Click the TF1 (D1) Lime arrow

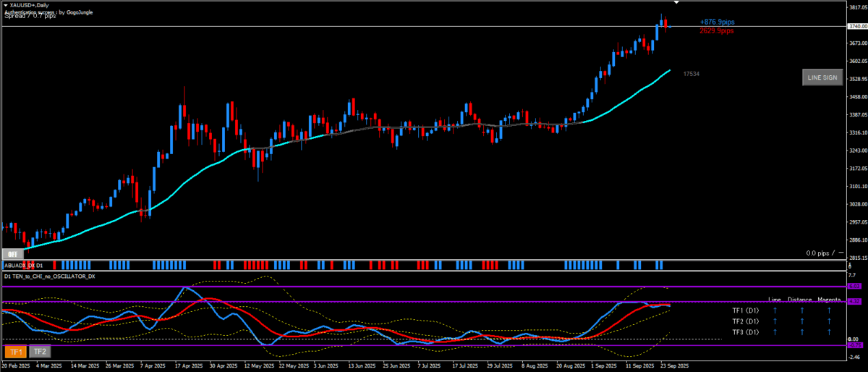tap(775, 310)
